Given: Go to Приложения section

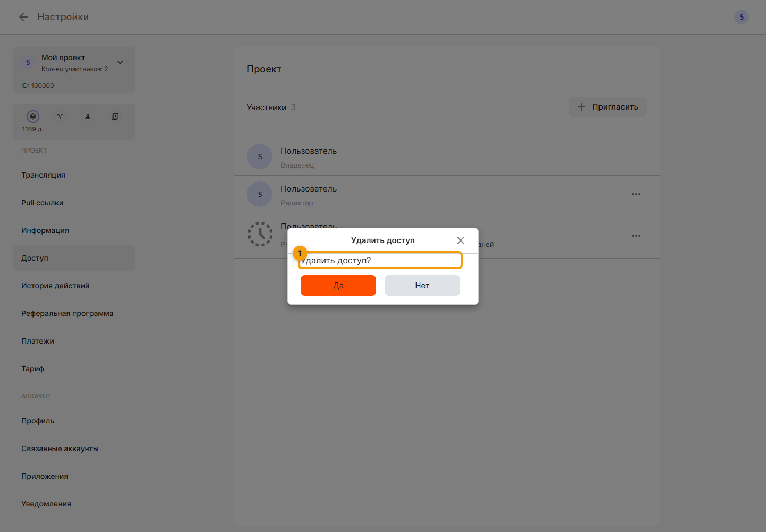Looking at the screenshot, I should (74, 476).
